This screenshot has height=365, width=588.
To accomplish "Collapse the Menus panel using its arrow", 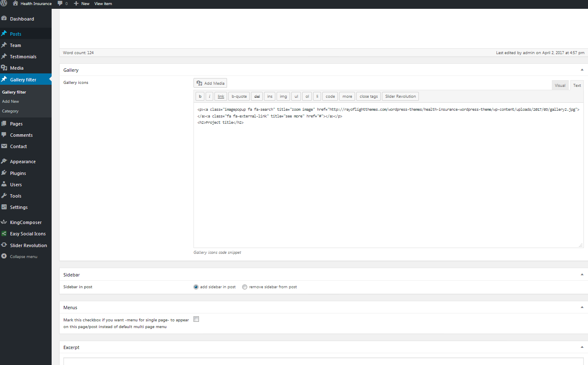I will point(582,308).
